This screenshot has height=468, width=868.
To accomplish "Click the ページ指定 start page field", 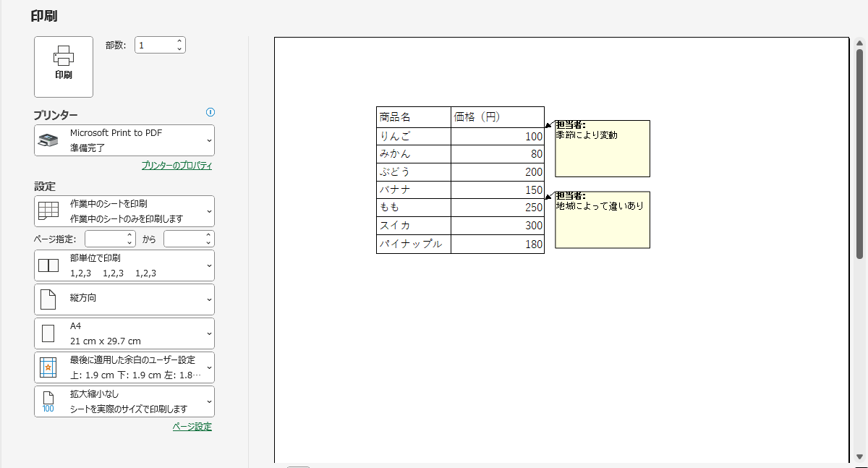I will click(105, 239).
